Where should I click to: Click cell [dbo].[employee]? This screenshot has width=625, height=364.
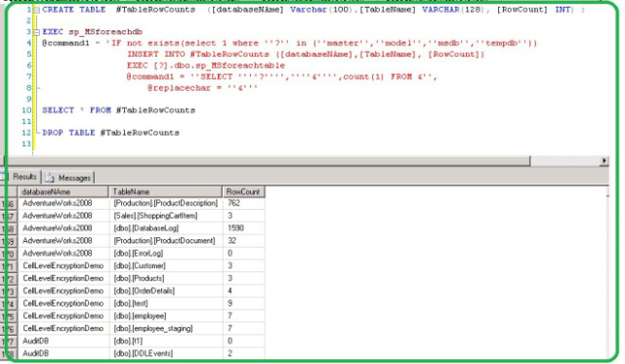[x=165, y=316]
